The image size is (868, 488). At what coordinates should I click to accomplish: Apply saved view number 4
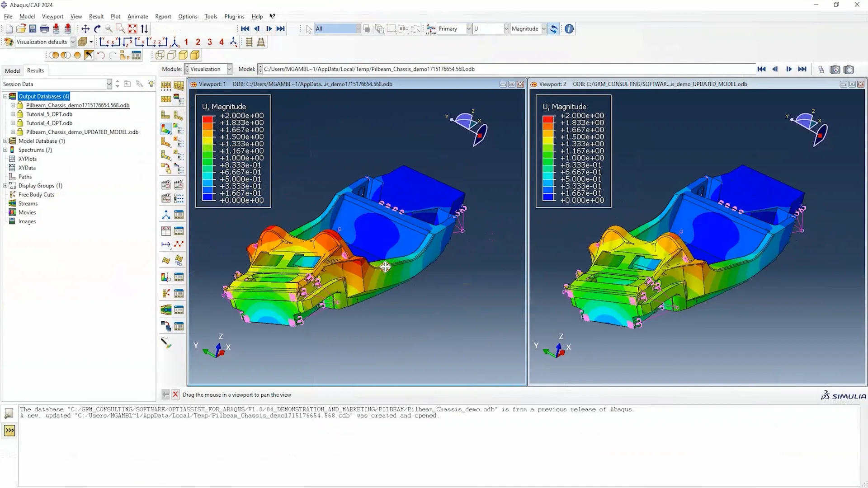[222, 42]
